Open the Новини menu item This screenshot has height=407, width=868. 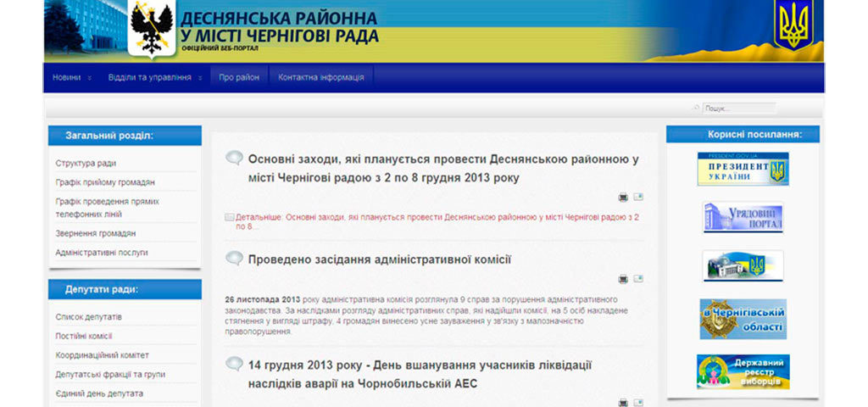[x=66, y=77]
